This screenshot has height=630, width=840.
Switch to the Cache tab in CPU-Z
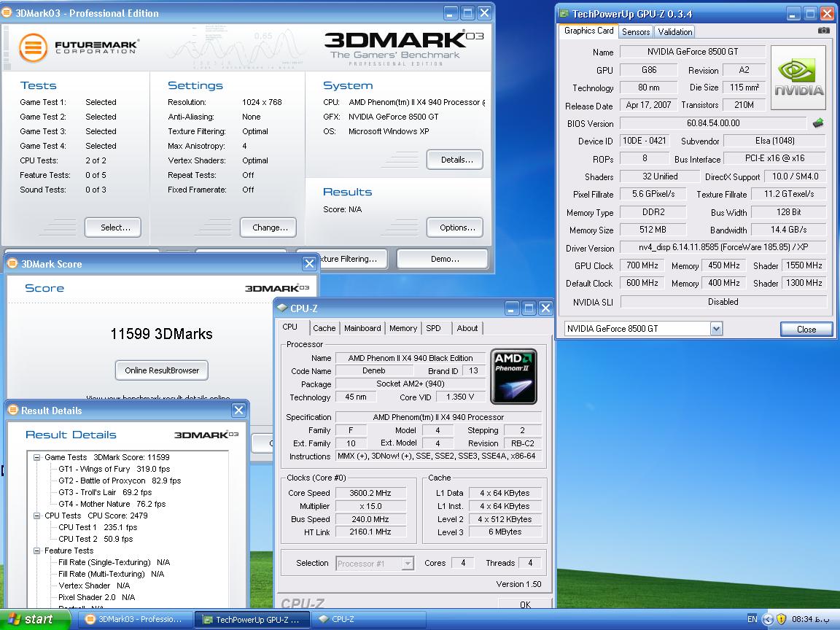pos(324,328)
